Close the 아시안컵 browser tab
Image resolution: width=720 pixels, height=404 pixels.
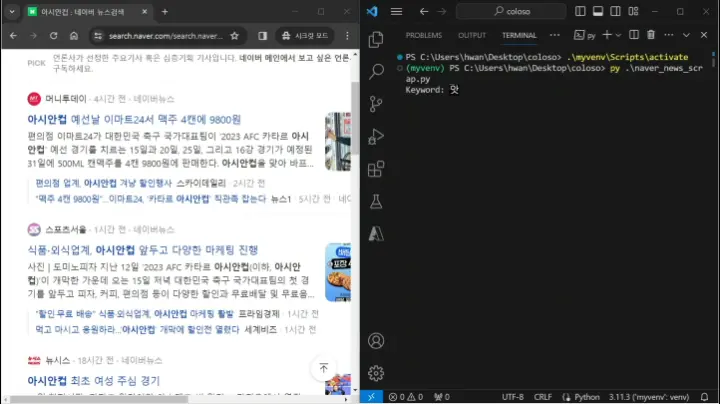[144, 12]
